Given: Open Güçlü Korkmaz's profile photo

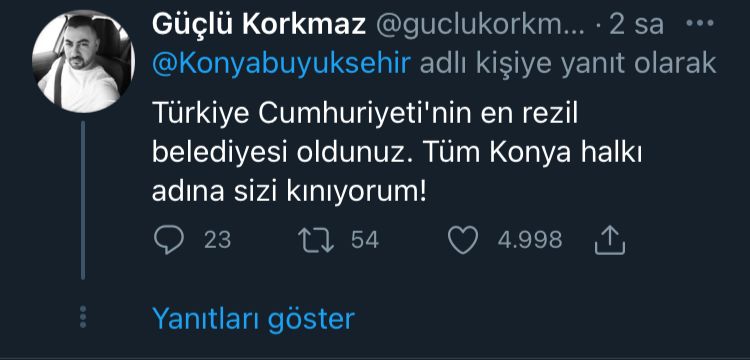Looking at the screenshot, I should pos(83,62).
